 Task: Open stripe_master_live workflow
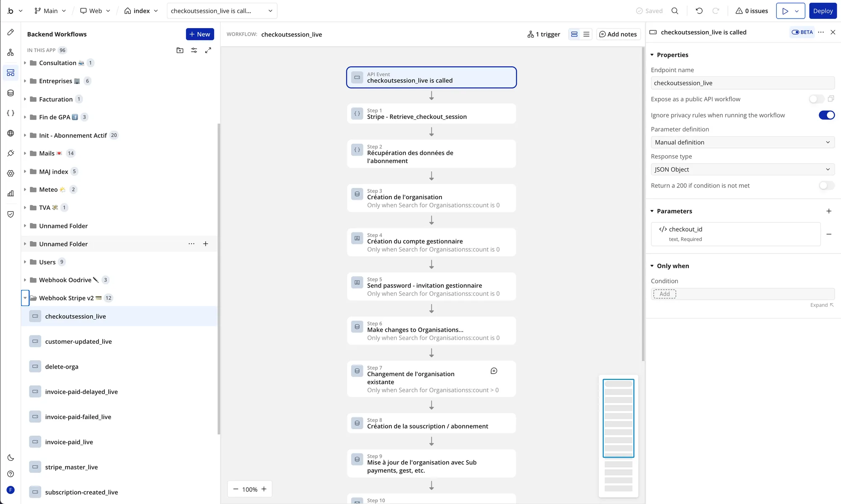click(119, 467)
